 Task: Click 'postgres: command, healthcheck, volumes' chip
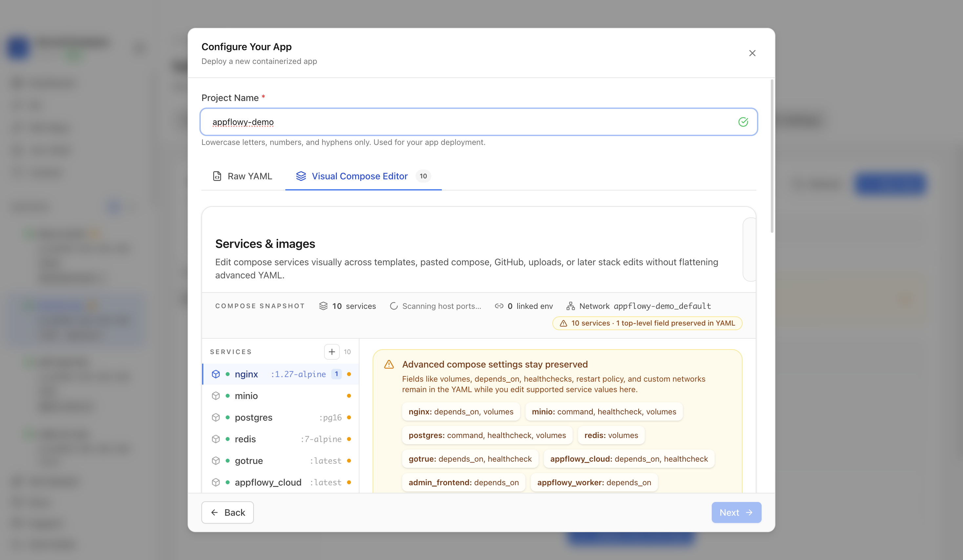(x=487, y=435)
